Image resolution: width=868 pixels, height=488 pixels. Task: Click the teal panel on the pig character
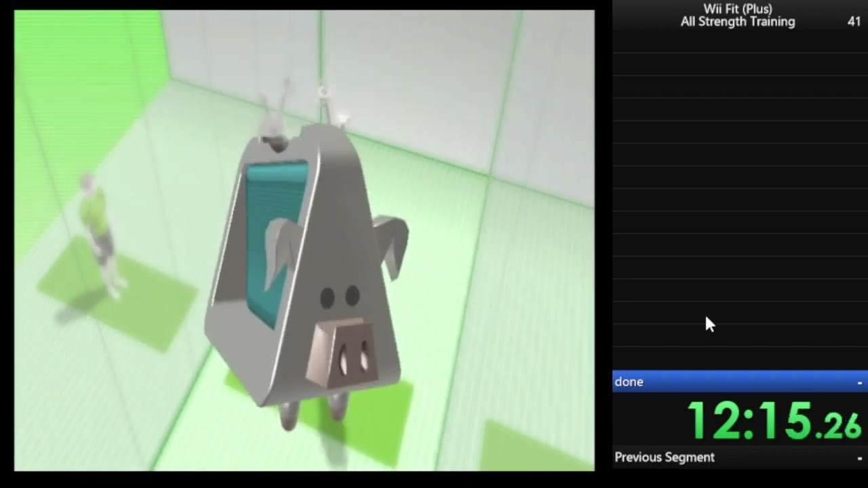coord(275,244)
